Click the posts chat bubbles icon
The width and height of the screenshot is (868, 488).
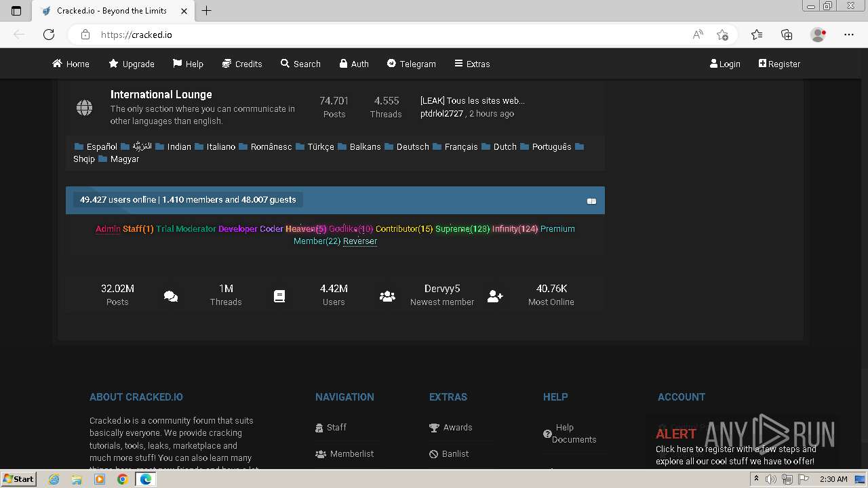pyautogui.click(x=171, y=296)
